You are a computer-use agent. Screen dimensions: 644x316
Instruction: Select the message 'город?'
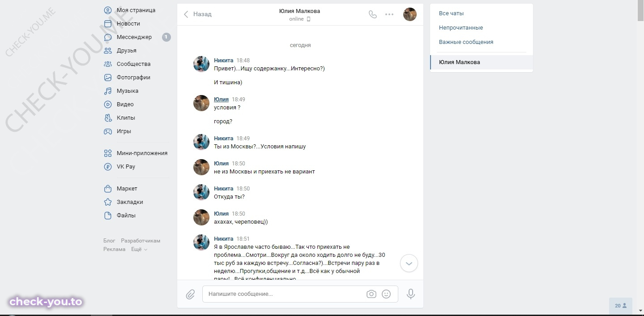pyautogui.click(x=223, y=121)
